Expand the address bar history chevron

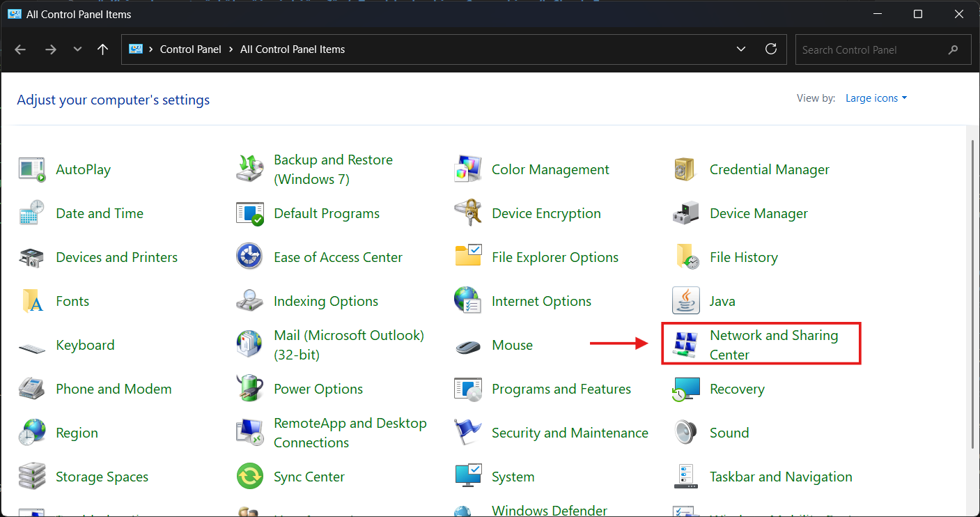tap(740, 49)
